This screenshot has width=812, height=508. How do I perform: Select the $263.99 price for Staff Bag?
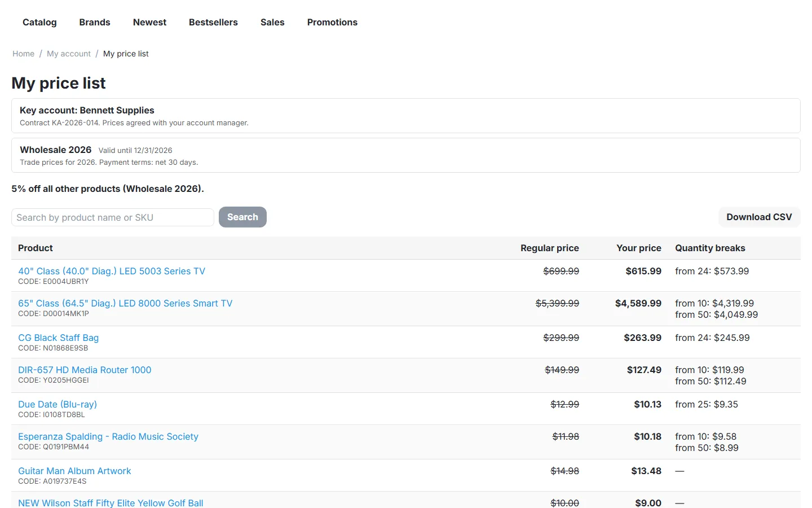[x=642, y=338]
